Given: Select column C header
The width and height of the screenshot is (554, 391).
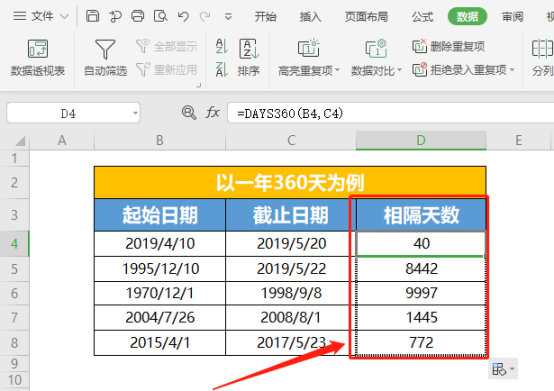Looking at the screenshot, I should pyautogui.click(x=291, y=141).
